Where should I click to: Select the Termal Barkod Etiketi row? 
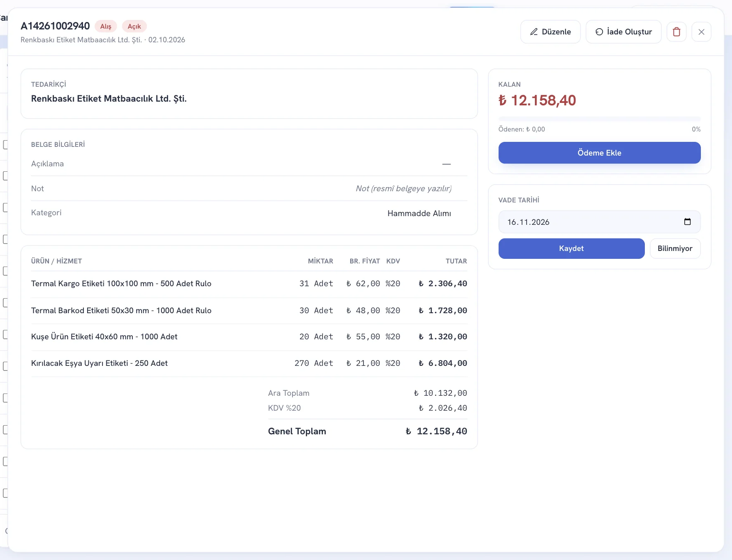tap(249, 311)
